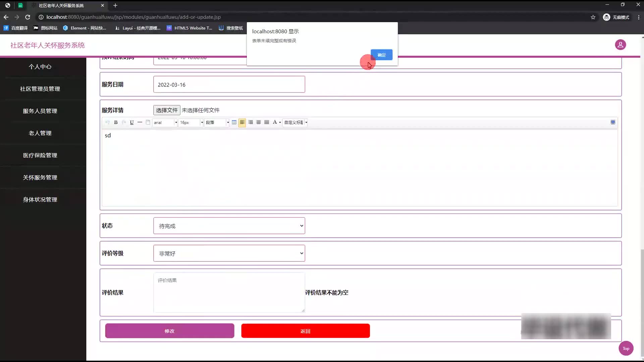Bookmark this page with star icon

click(x=593, y=17)
